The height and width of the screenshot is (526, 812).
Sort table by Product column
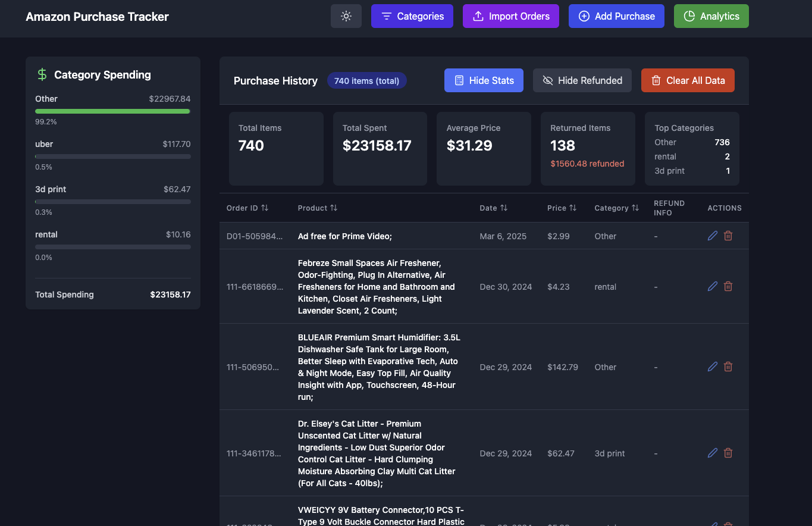(x=318, y=208)
